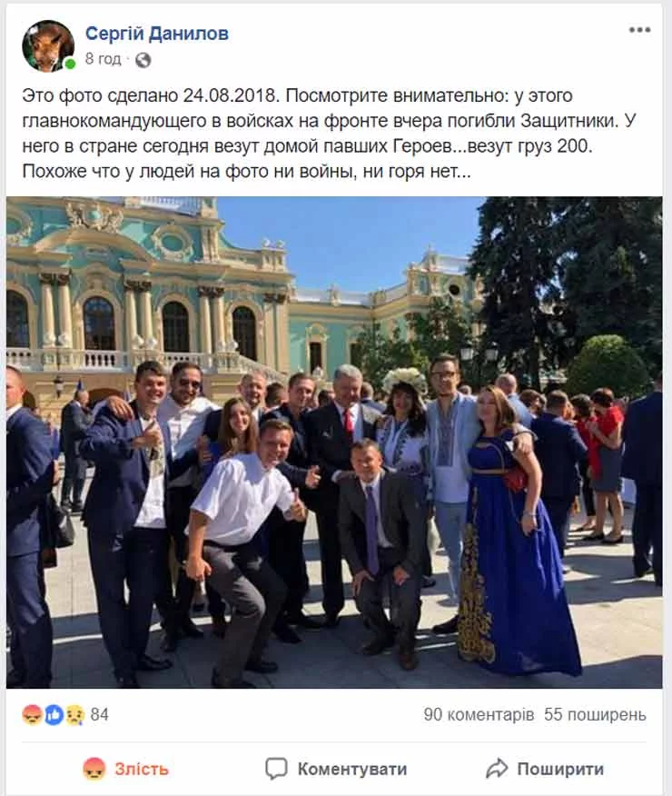The image size is (672, 796).
Task: Click the Поширити share button label
Action: click(x=560, y=769)
